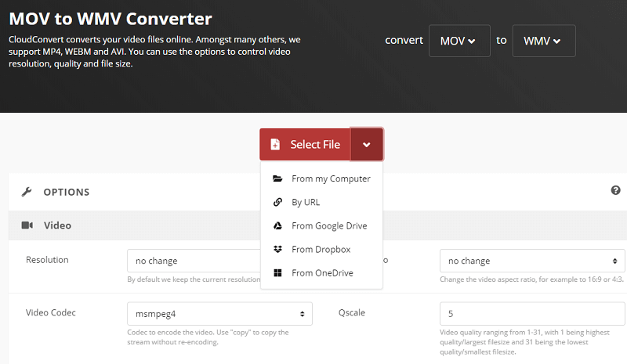Open the aspect ratio no change dropdown
Image resolution: width=627 pixels, height=364 pixels.
[532, 261]
